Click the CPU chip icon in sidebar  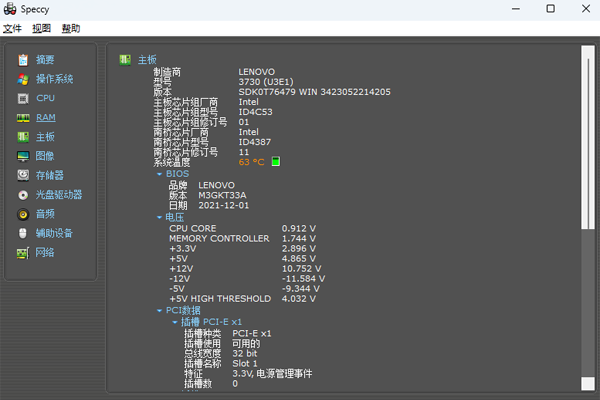point(23,98)
